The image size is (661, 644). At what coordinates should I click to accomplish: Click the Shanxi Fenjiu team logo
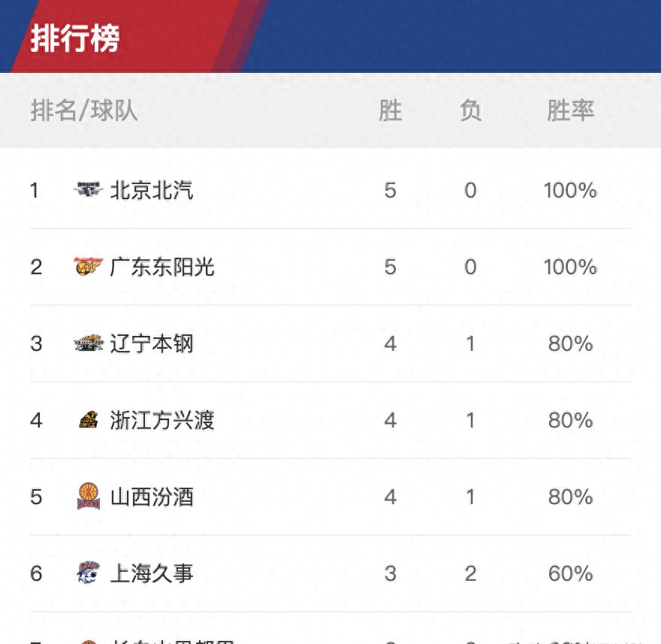tap(88, 497)
